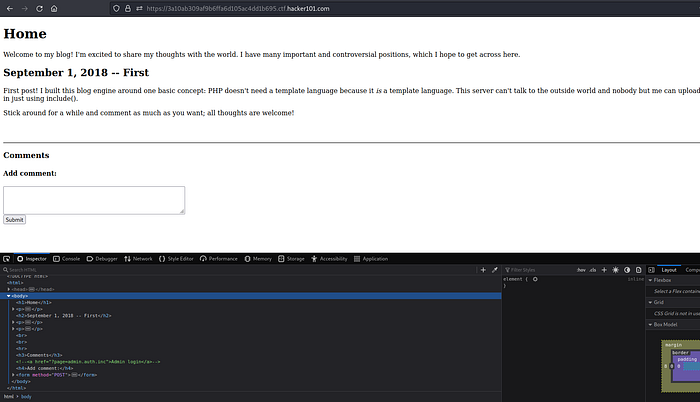Expand the Flexbox section in Layout
700x402 pixels.
(x=650, y=281)
